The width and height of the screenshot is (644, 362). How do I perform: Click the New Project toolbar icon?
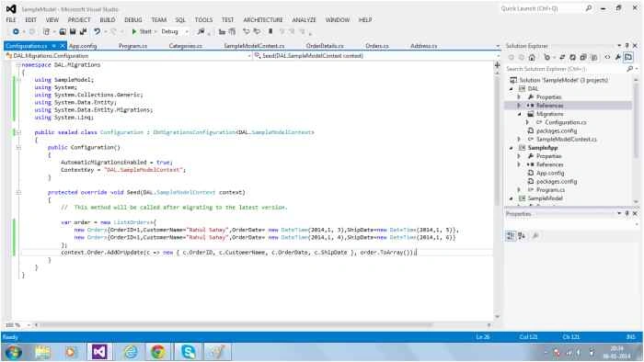coord(46,31)
